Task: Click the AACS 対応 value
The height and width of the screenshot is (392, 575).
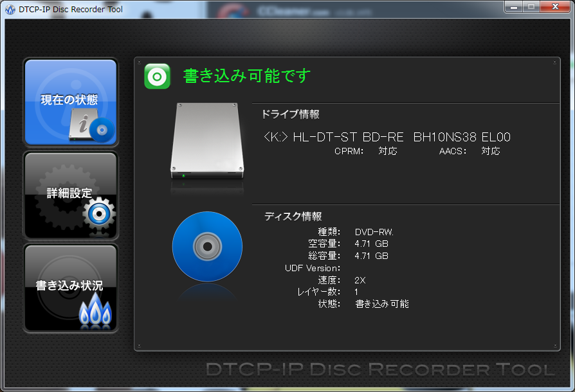Action: click(491, 151)
